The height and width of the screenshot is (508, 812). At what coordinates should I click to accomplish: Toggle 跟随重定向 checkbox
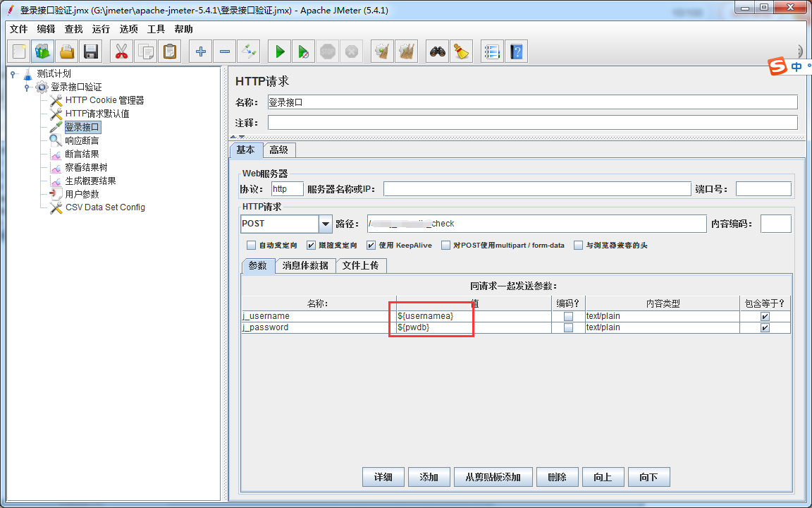pos(311,246)
